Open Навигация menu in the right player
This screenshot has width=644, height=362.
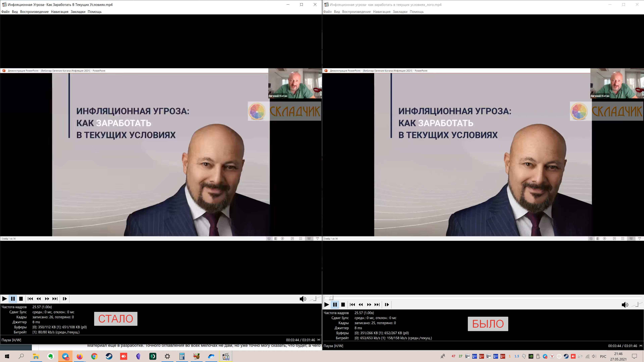pyautogui.click(x=381, y=12)
